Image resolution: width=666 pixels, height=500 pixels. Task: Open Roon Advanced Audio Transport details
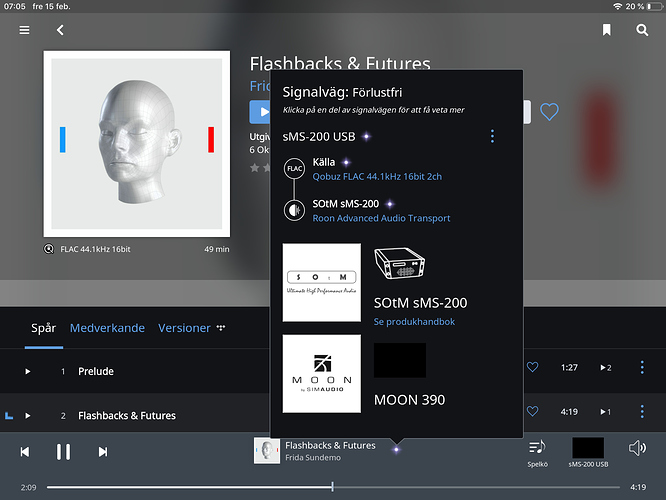pos(381,218)
